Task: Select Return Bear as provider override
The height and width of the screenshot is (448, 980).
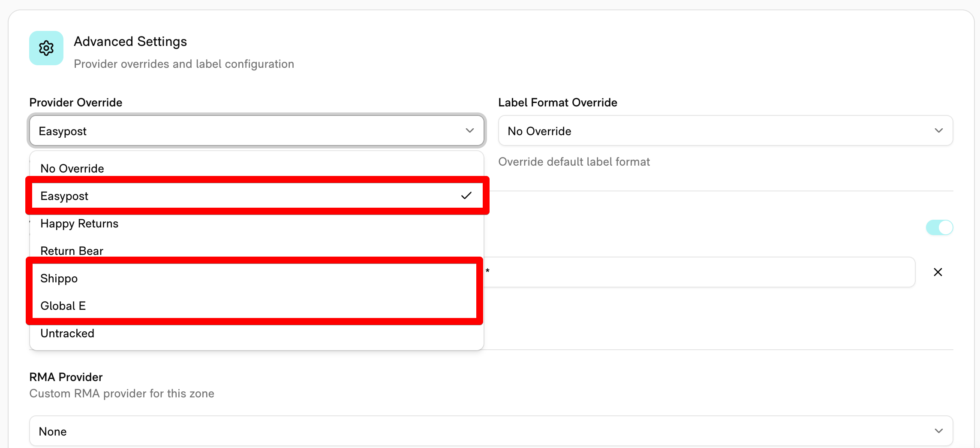Action: pyautogui.click(x=257, y=251)
